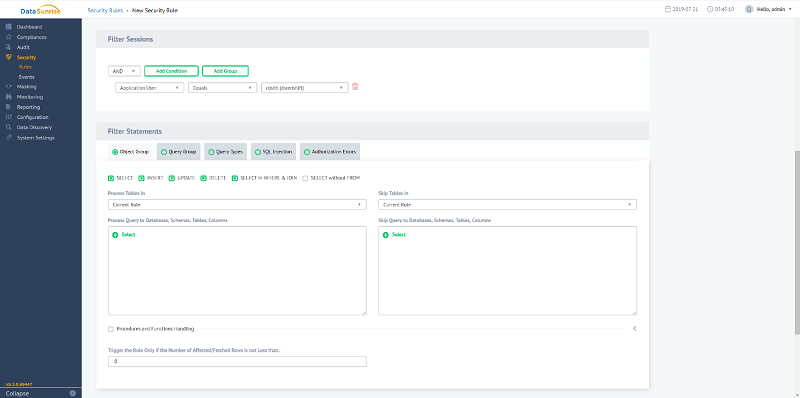Open the Process Tables In dropdown

pyautogui.click(x=237, y=205)
